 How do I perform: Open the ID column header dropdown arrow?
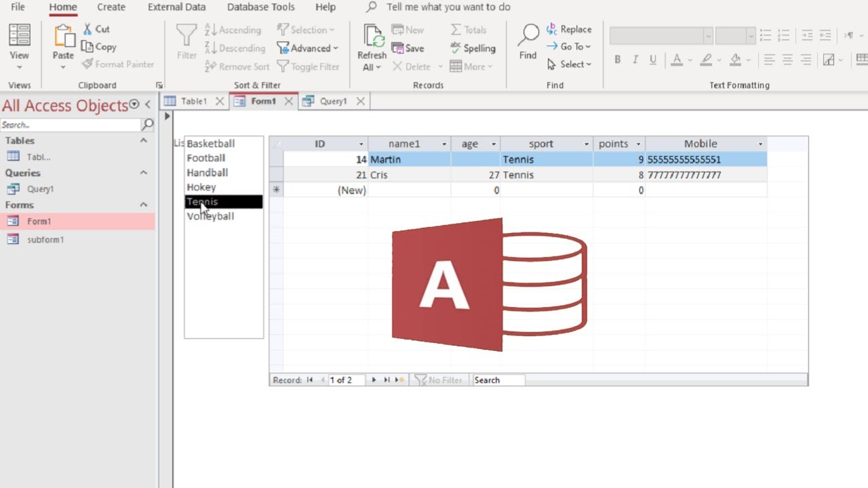coord(361,144)
